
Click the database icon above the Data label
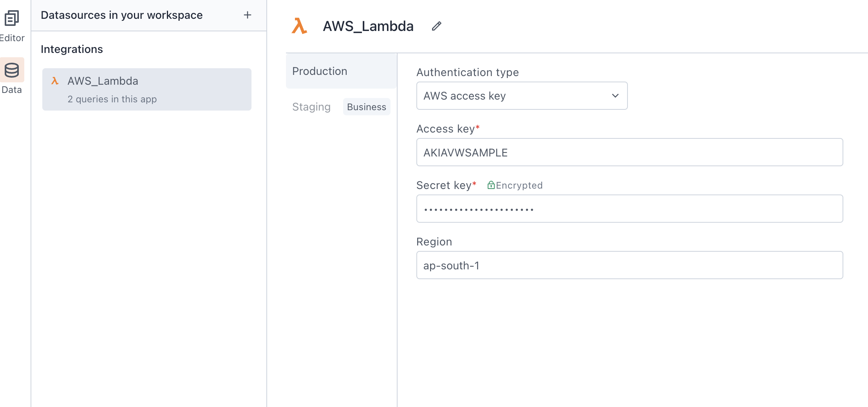pos(12,70)
